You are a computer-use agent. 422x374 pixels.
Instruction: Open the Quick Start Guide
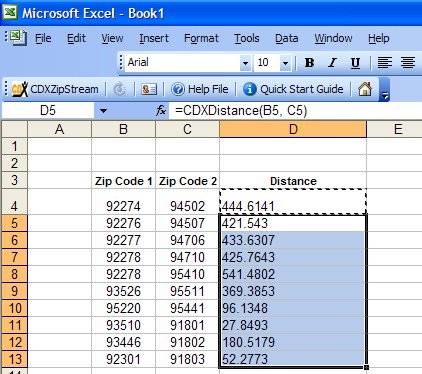coord(293,89)
